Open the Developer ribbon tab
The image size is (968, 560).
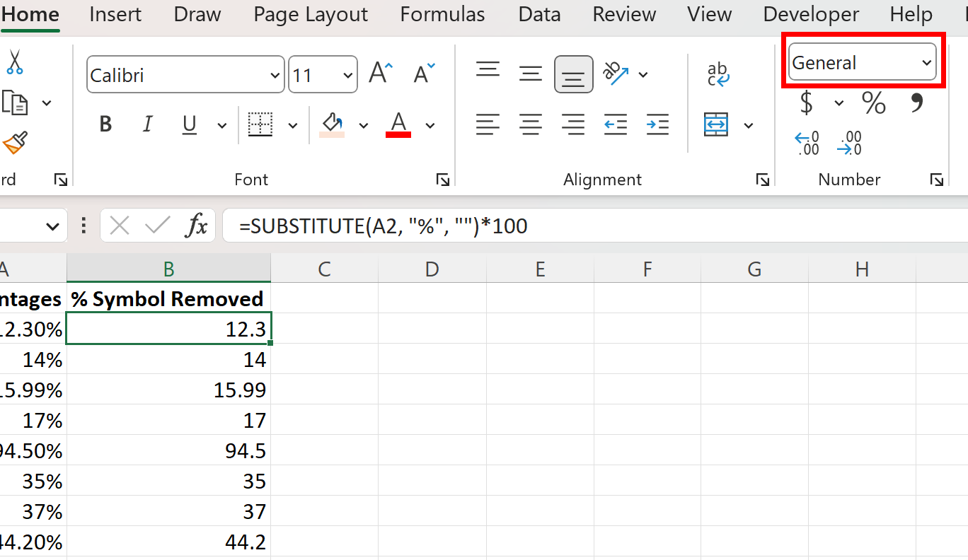810,14
